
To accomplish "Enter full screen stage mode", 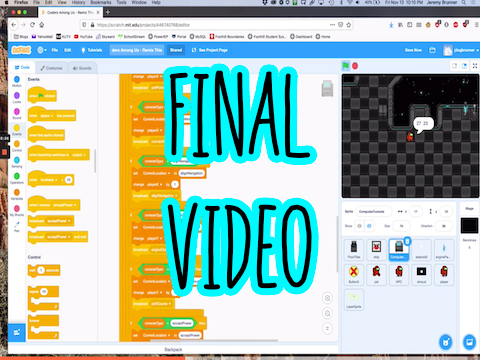I will pyautogui.click(x=475, y=66).
